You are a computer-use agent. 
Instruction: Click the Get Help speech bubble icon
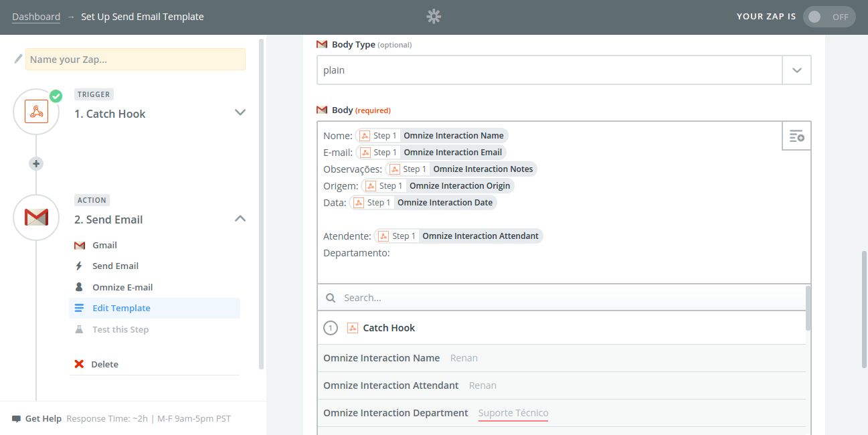(17, 419)
